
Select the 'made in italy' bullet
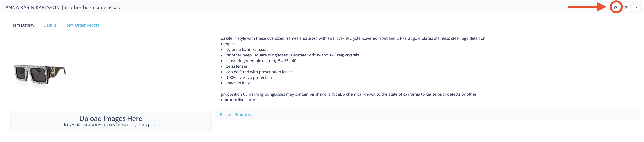tap(238, 83)
